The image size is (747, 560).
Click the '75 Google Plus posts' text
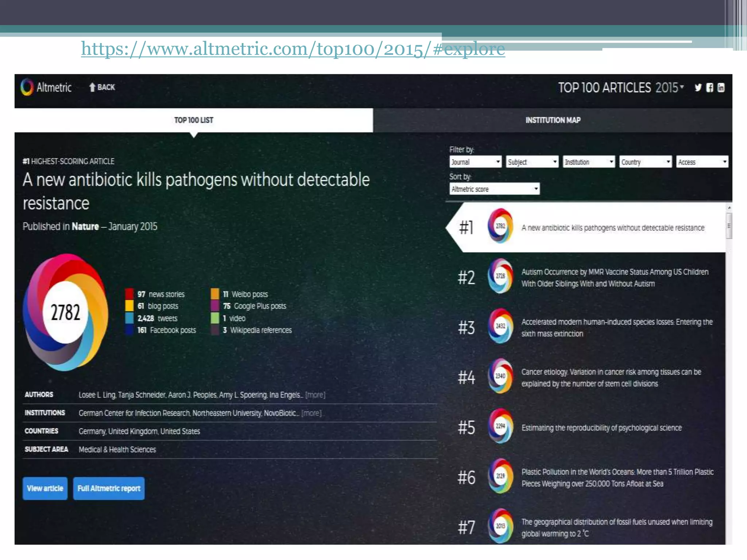coord(255,306)
